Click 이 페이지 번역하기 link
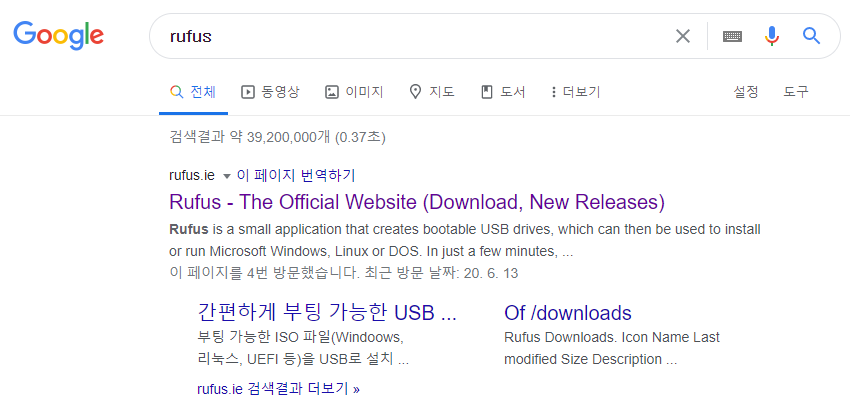 pyautogui.click(x=296, y=176)
